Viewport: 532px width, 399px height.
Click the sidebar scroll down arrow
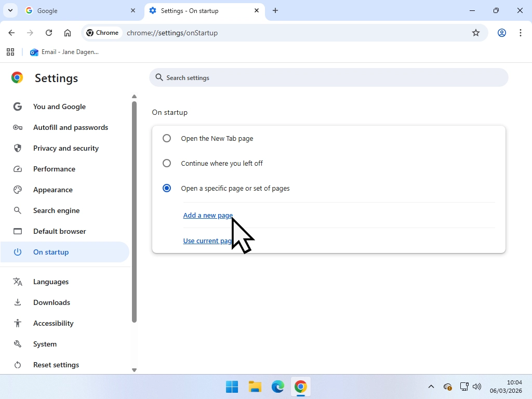(135, 370)
